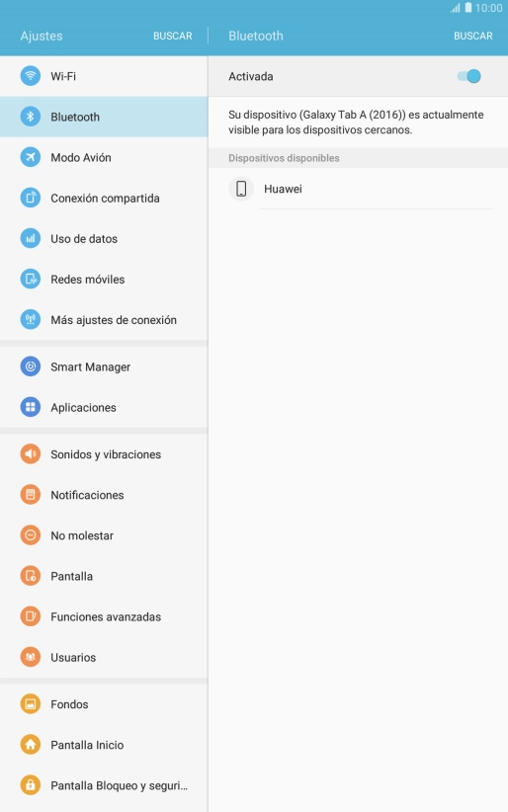This screenshot has height=812, width=508.
Task: Tap the Aplicaciones grid icon
Action: tap(30, 408)
